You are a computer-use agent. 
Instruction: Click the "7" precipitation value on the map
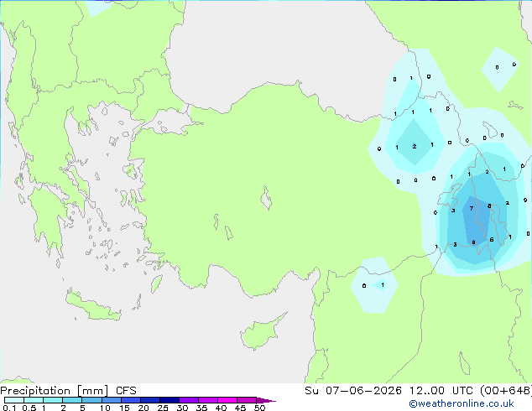pyautogui.click(x=472, y=208)
